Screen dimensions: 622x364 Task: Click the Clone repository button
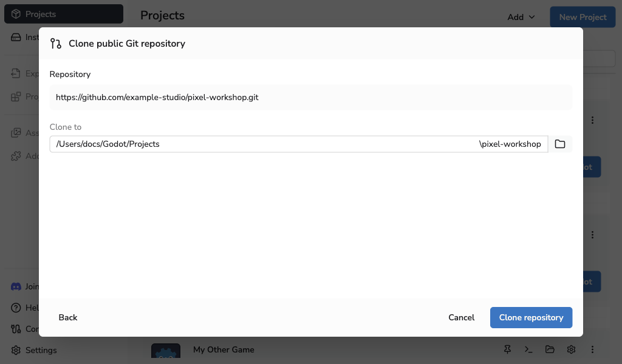tap(531, 318)
